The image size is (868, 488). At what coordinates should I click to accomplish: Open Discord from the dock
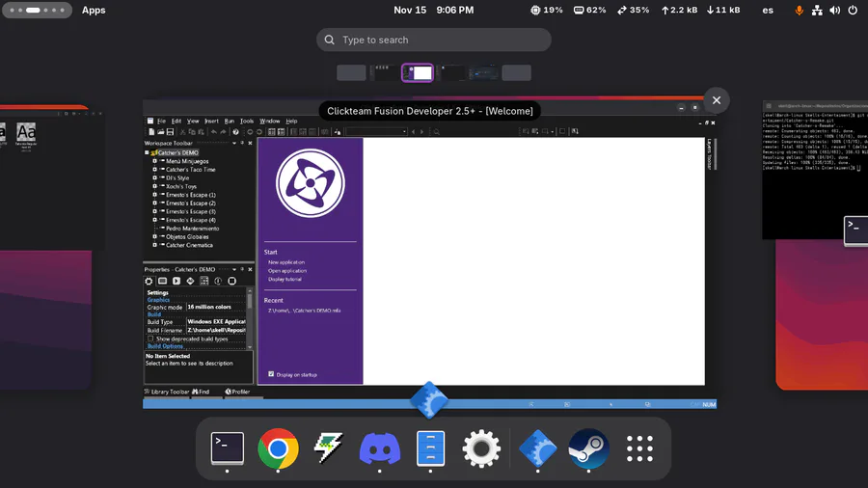(380, 447)
